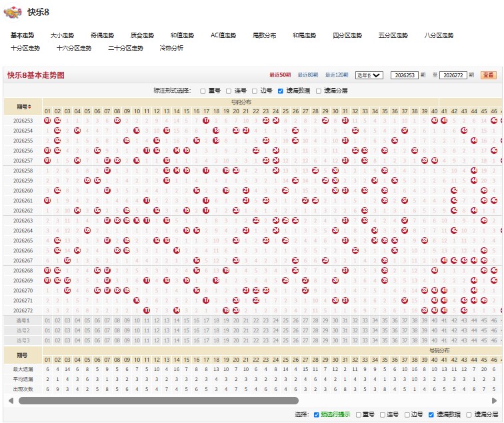Switch to AC值走势 tab
The height and width of the screenshot is (423, 504).
[x=223, y=35]
